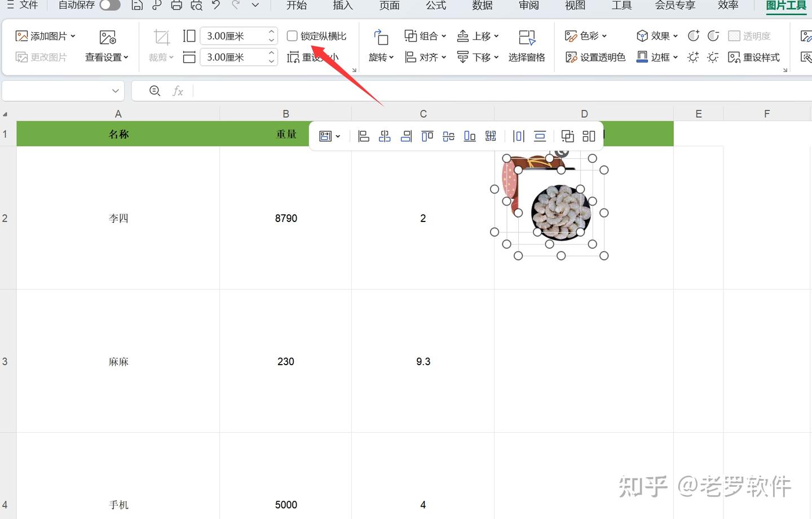Open picture style dialog launcher arrow

click(785, 70)
